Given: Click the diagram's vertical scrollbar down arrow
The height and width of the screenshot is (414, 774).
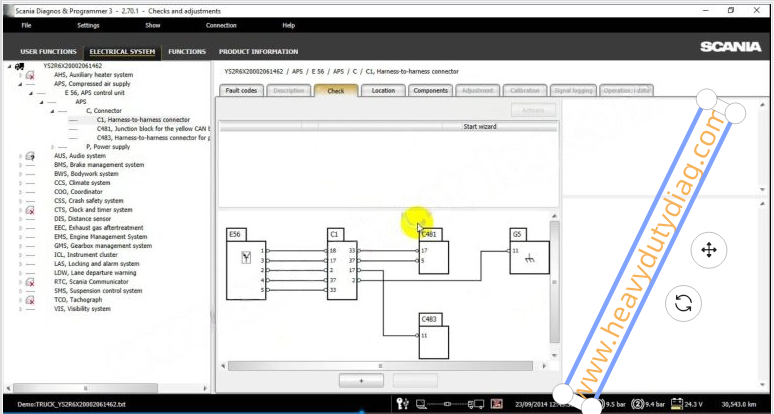Looking at the screenshot, I should coord(554,355).
